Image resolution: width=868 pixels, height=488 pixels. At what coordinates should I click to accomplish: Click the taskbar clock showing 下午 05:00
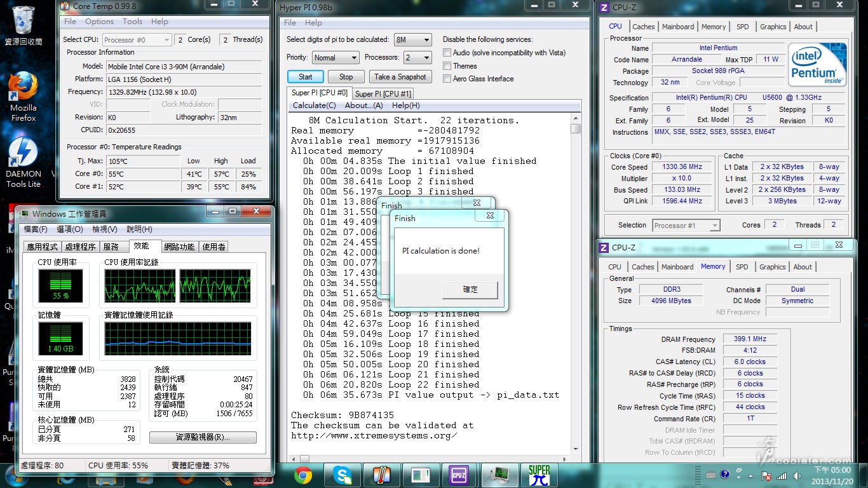point(831,475)
